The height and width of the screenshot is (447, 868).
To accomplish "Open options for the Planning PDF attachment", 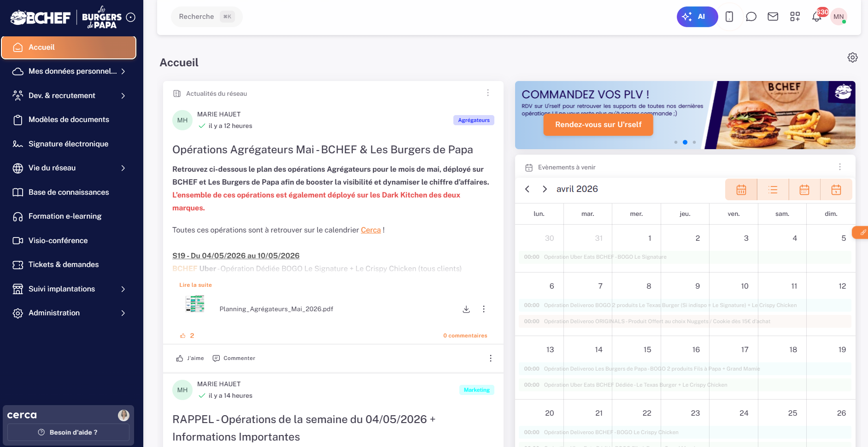I will pyautogui.click(x=484, y=309).
